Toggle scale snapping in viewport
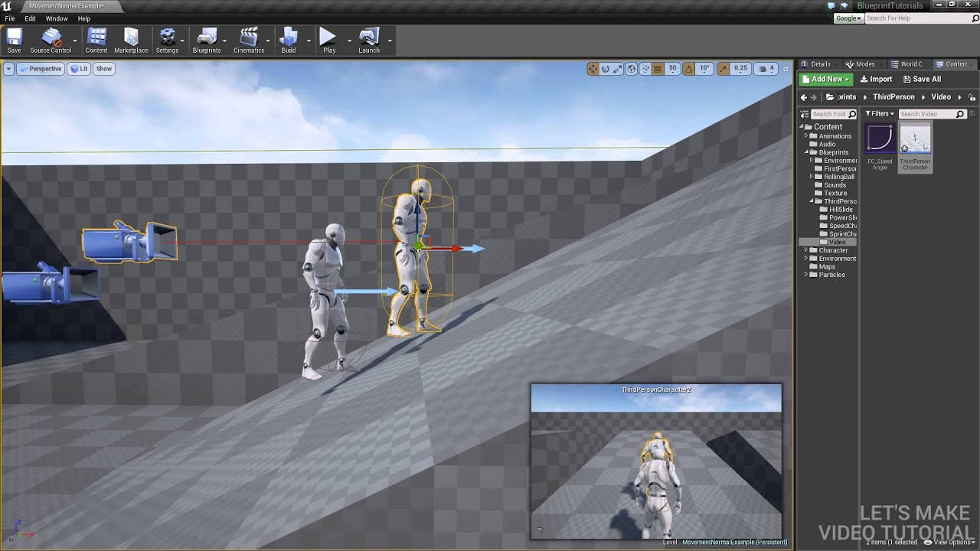The height and width of the screenshot is (551, 980). point(724,69)
